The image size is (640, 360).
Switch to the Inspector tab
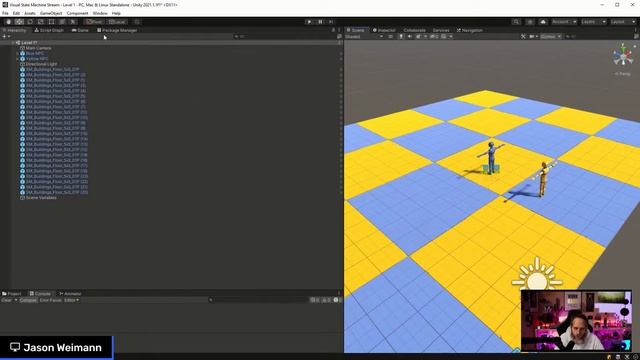pyautogui.click(x=384, y=30)
